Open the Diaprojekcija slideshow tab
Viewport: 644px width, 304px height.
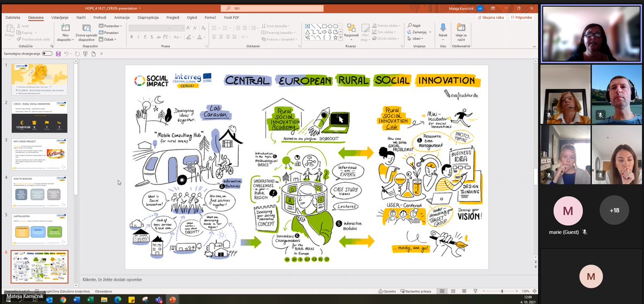click(x=149, y=17)
